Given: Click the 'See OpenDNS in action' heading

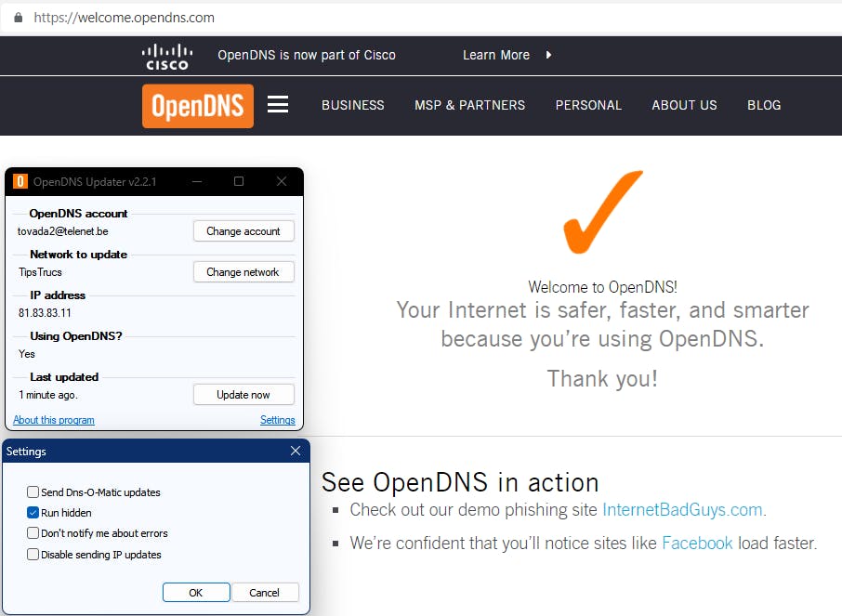Looking at the screenshot, I should (460, 482).
